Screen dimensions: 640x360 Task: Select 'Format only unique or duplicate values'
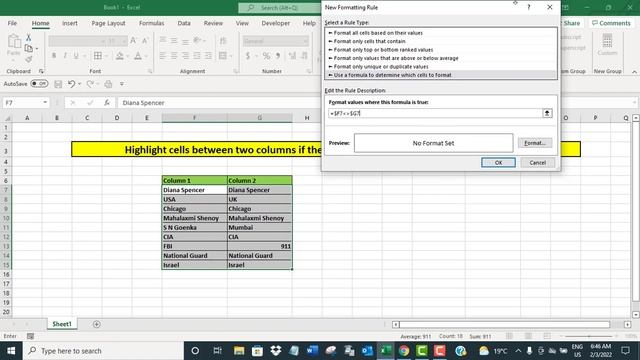tap(441, 67)
